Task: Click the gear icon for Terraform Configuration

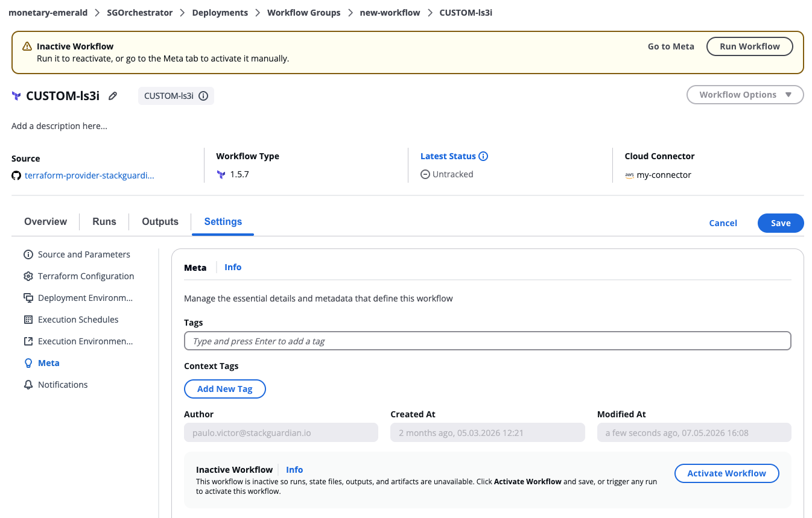Action: (x=28, y=276)
